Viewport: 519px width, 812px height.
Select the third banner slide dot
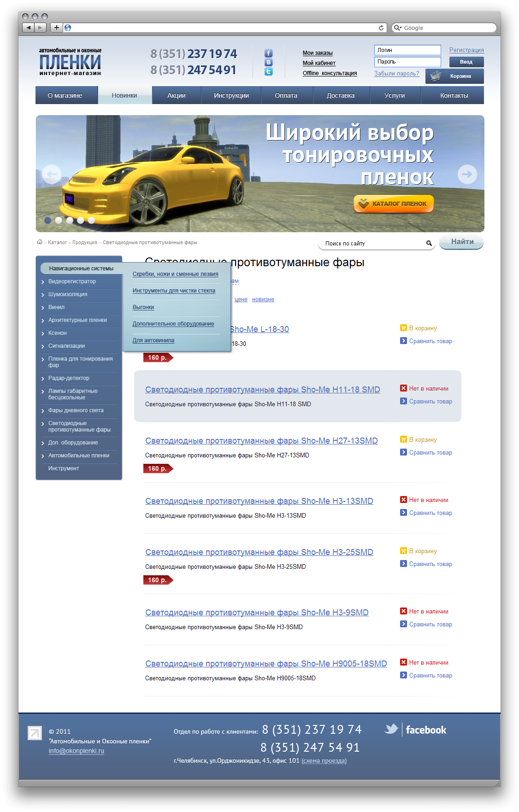[70, 220]
